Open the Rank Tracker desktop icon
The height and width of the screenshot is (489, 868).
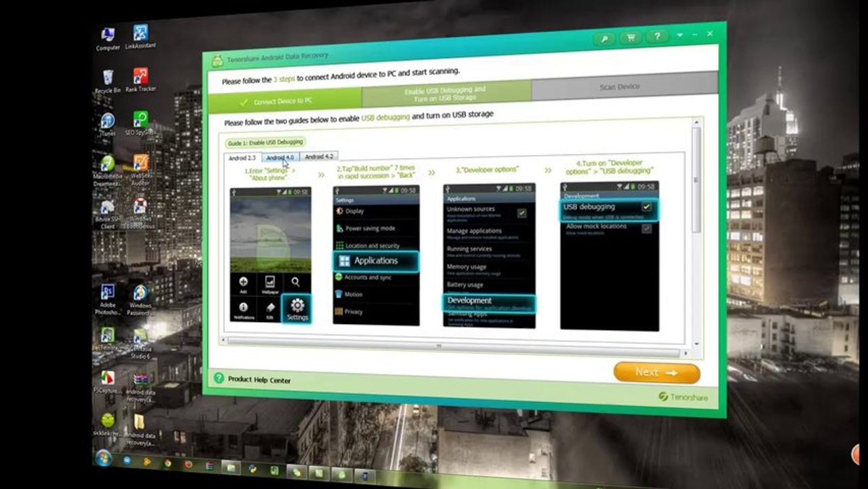point(140,80)
